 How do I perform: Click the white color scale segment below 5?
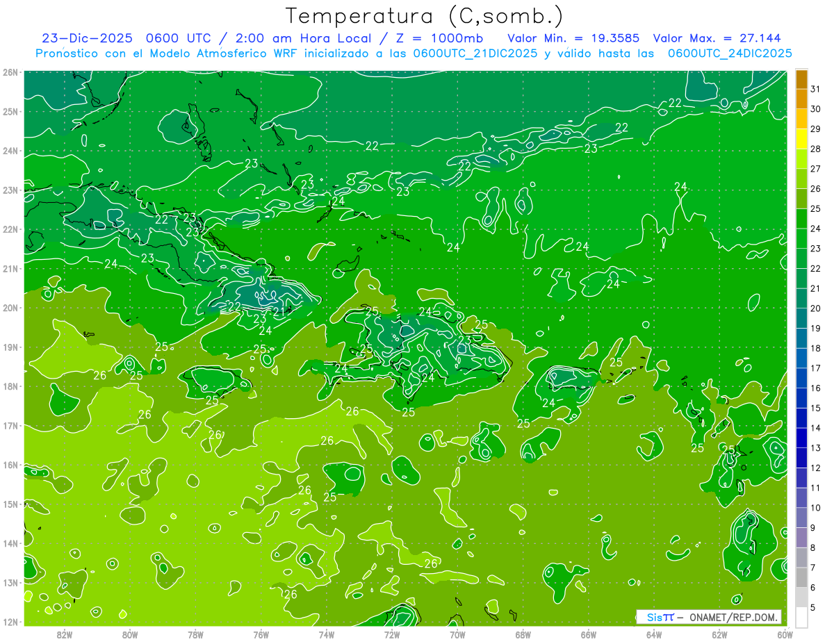point(801,617)
